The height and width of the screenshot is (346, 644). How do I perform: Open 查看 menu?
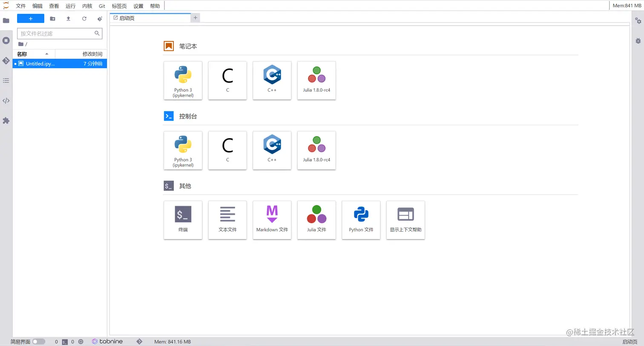click(54, 6)
